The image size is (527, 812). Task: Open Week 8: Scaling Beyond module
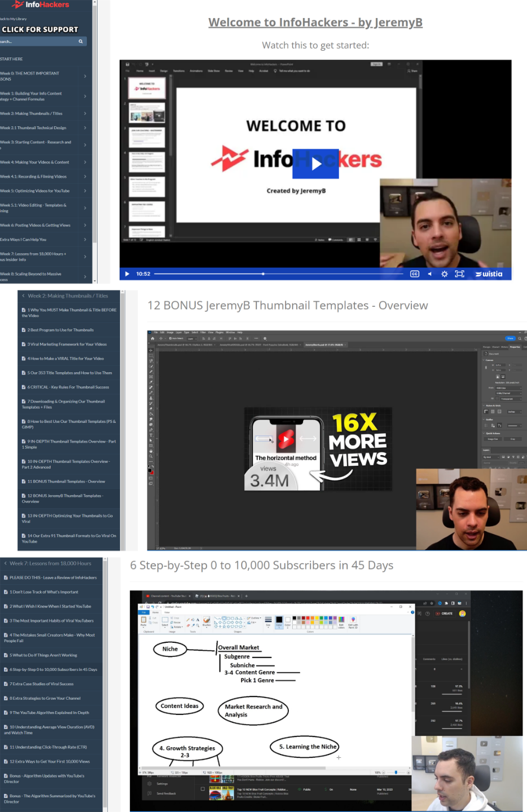[x=31, y=276]
